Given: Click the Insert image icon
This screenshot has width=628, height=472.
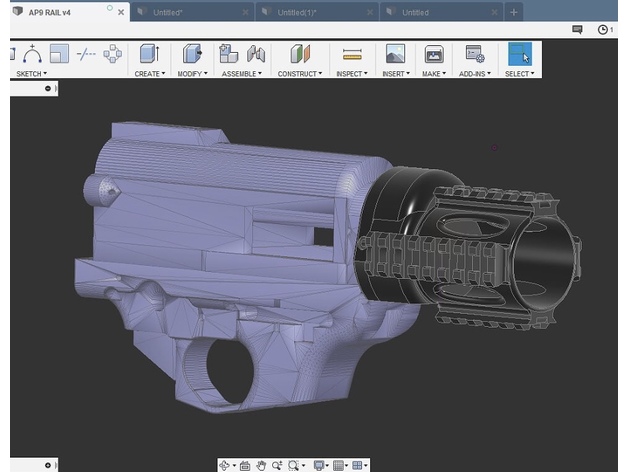Looking at the screenshot, I should 395,54.
